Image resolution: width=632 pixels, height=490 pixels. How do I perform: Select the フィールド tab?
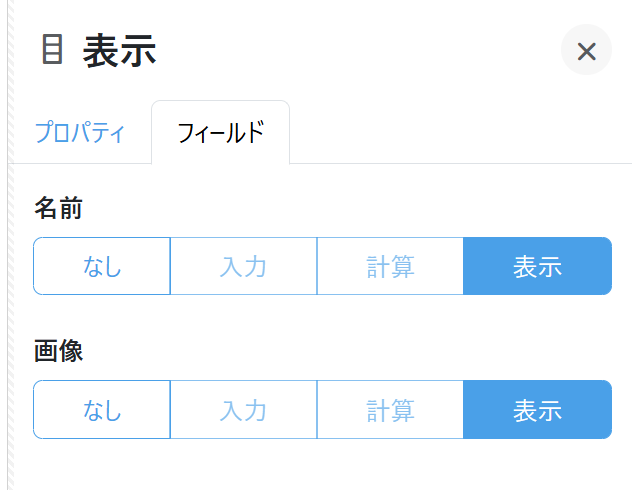coord(220,132)
